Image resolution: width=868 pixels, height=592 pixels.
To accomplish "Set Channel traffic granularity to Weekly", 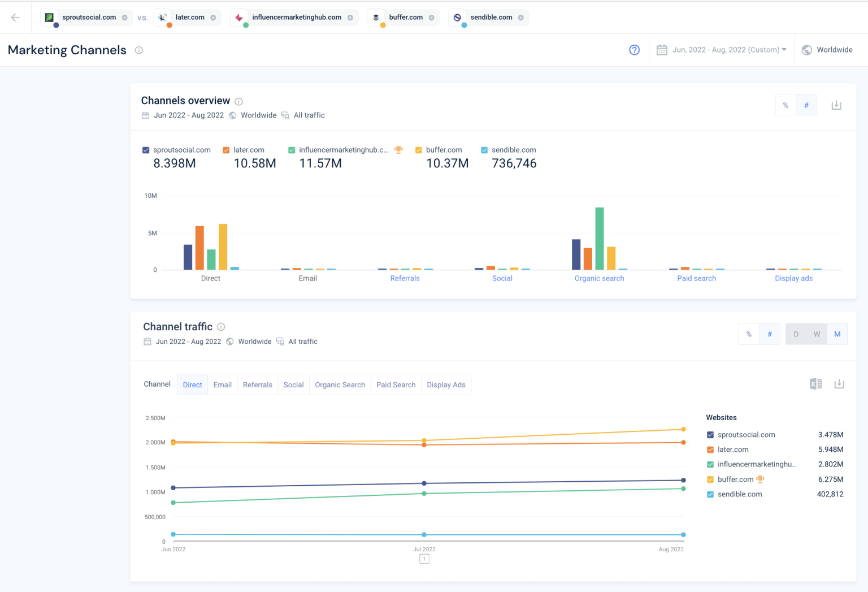I will point(817,334).
